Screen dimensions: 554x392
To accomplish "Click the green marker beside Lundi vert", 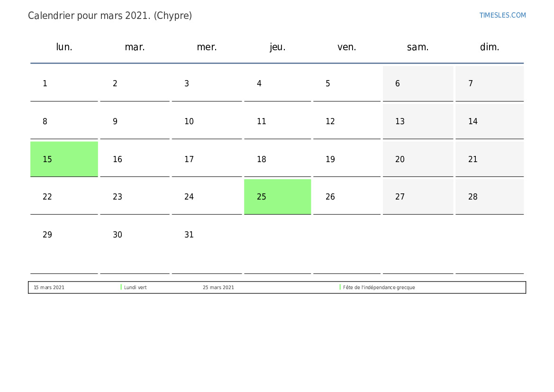I will [121, 287].
